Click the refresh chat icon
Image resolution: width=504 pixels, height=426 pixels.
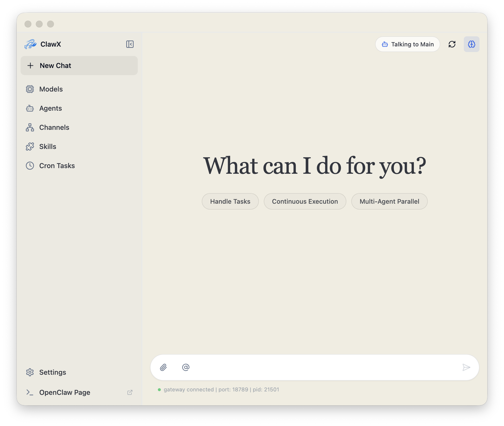click(452, 44)
